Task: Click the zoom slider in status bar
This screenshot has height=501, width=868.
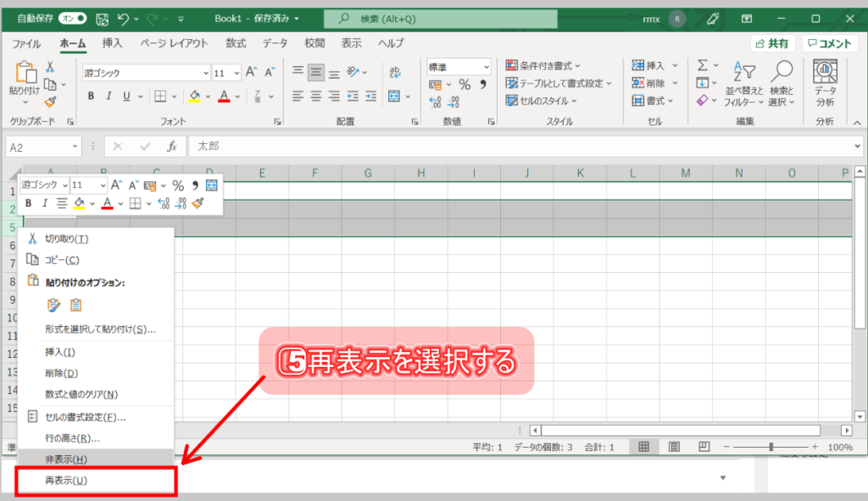Action: [x=771, y=447]
